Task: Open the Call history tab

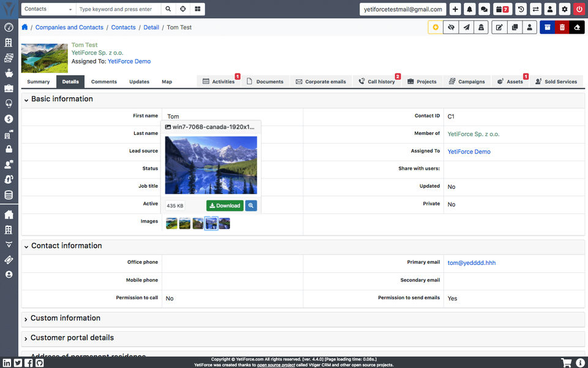Action: click(x=377, y=82)
